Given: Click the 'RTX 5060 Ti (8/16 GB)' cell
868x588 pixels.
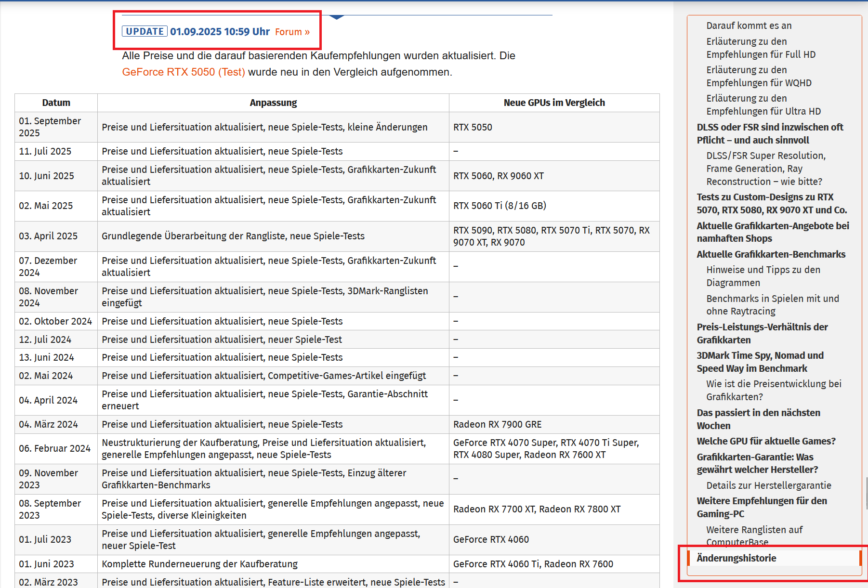Looking at the screenshot, I should [554, 206].
